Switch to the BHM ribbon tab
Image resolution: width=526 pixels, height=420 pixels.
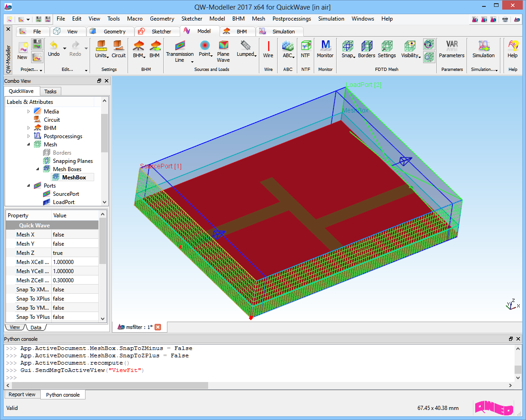click(237, 31)
